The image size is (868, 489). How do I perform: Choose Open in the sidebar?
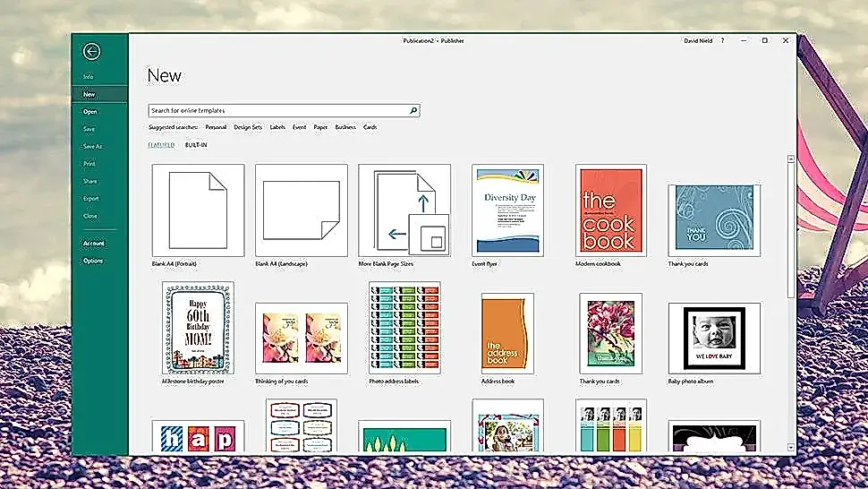pyautogui.click(x=89, y=111)
